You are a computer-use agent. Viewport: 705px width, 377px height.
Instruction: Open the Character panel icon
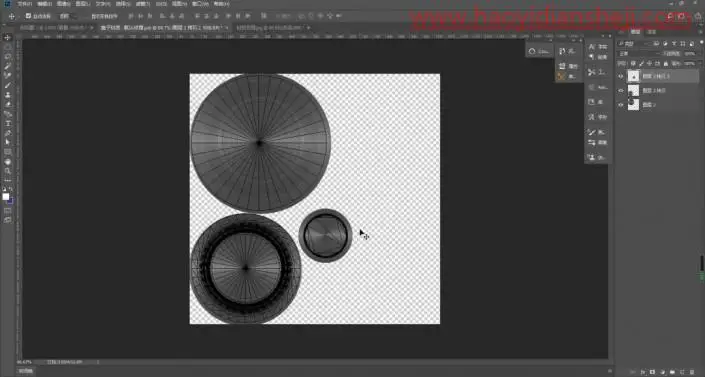point(592,46)
